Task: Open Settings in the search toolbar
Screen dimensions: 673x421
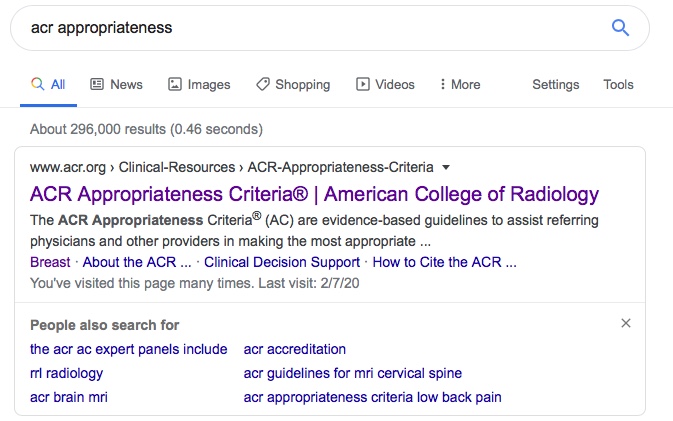Action: tap(555, 85)
